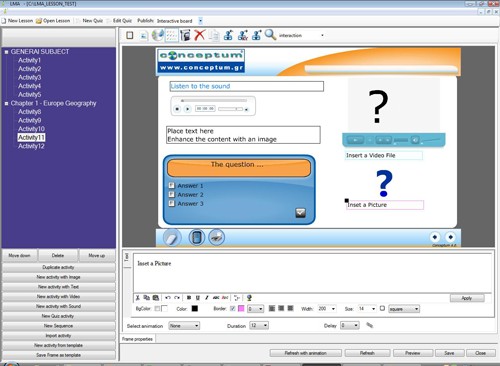Collapse the GENERAL SUBJECT tree node
Screen dimensions: 500x366
[6, 52]
